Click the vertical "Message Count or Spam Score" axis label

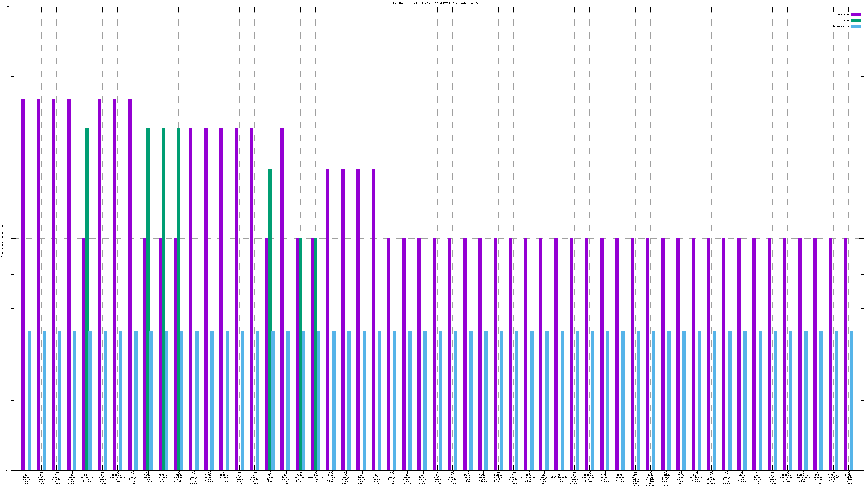pos(2,239)
